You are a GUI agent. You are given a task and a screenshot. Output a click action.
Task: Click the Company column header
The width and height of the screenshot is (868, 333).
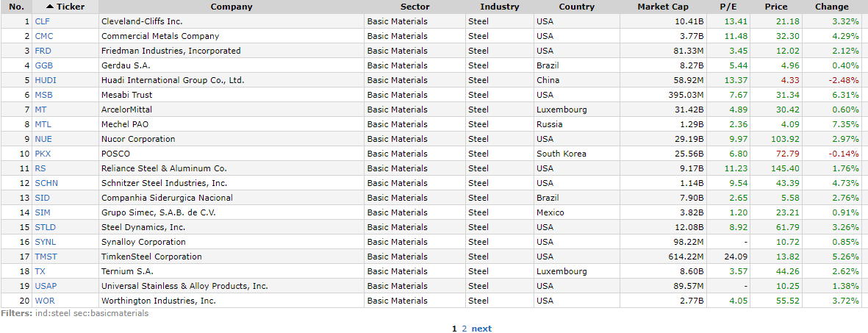231,7
